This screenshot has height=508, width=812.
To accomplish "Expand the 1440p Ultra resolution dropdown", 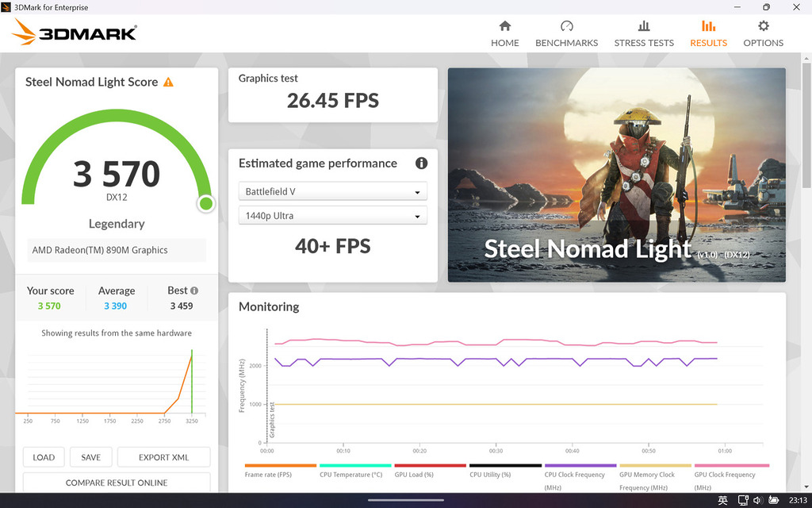I will (332, 216).
